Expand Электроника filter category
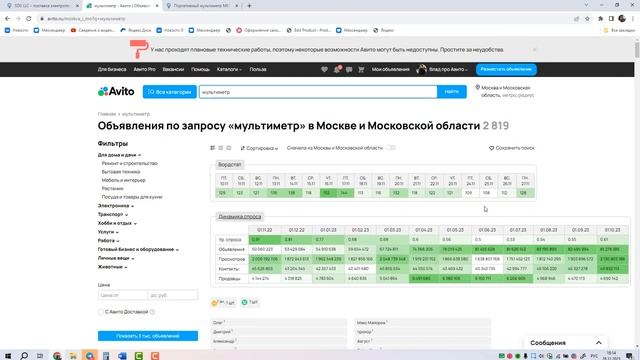The image size is (640, 360). (x=116, y=206)
